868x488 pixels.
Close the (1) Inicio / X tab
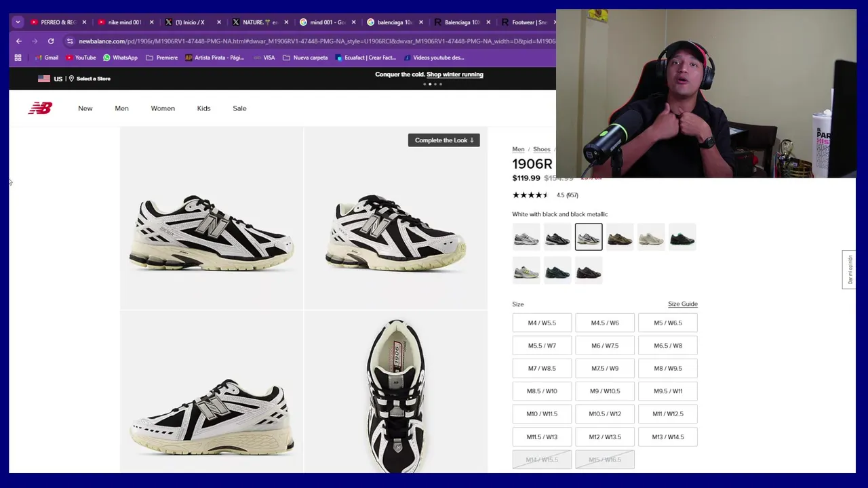point(219,22)
